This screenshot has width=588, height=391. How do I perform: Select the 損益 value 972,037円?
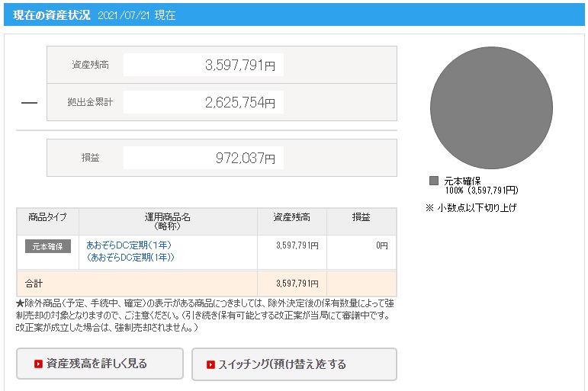[x=244, y=158]
